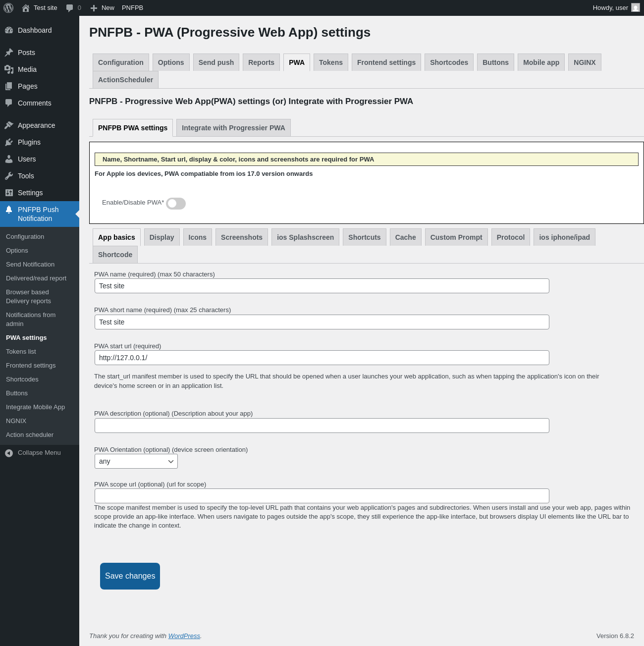Viewport: 644px width, 646px height.
Task: Follow the WordPress footer link
Action: pos(184,636)
